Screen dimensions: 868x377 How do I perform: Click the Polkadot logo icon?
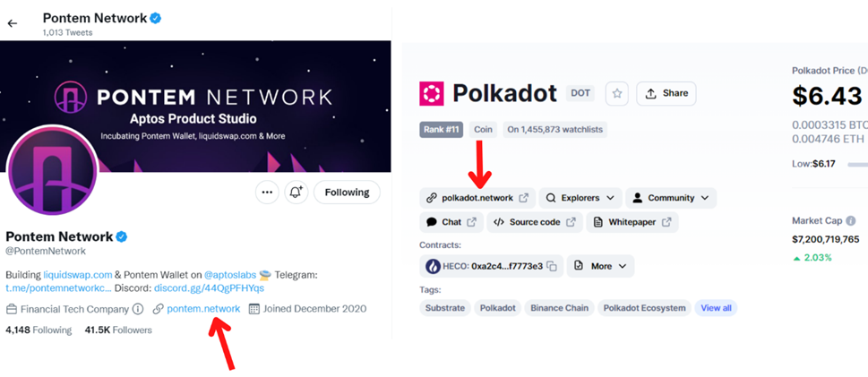pyautogui.click(x=432, y=93)
